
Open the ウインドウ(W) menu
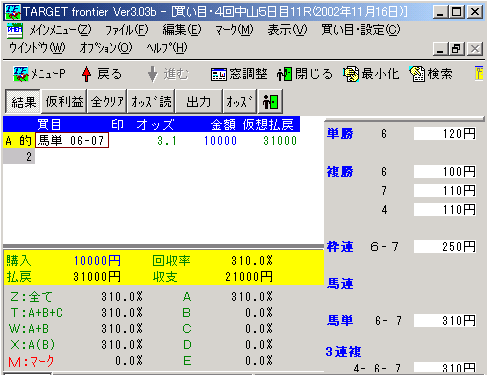click(x=37, y=48)
